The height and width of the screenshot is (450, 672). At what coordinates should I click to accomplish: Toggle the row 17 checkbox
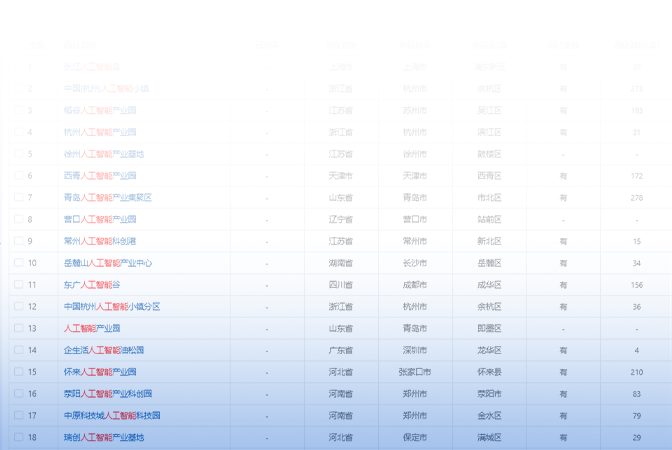(18, 415)
